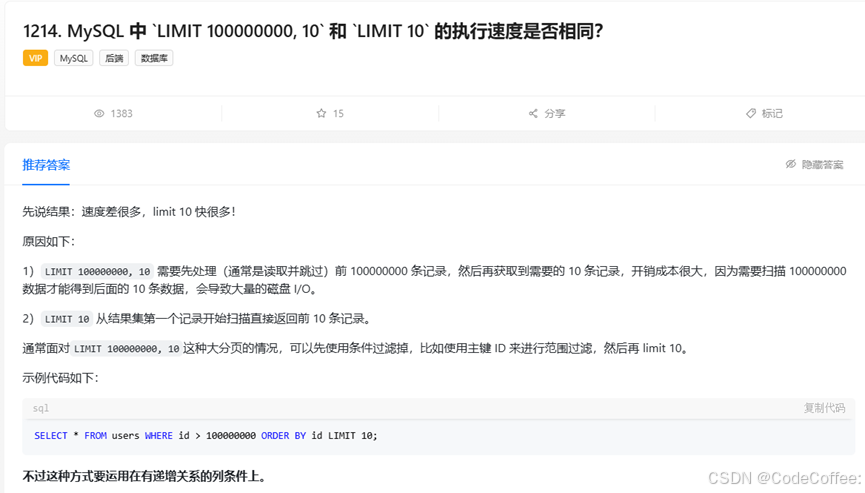Click inline code LIMIT 10 in point 2)
The image size is (865, 493).
point(67,319)
